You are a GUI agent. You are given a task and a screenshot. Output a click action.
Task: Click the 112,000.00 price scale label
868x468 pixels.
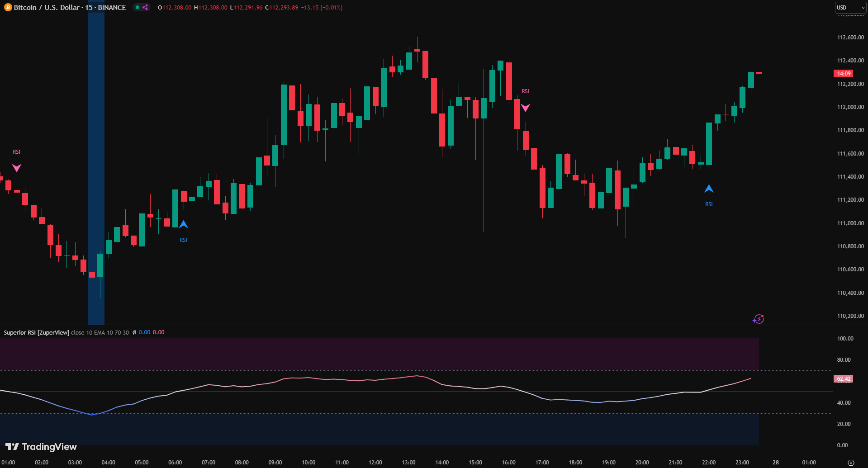[850, 107]
